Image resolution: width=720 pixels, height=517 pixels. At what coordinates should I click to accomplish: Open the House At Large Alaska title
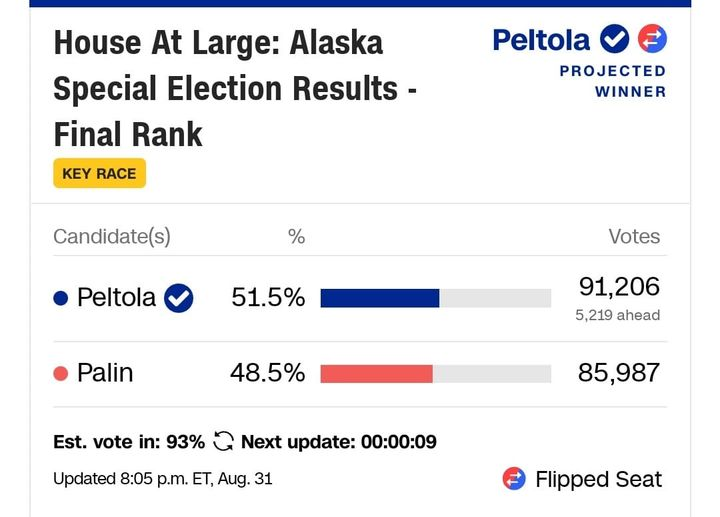tap(235, 89)
